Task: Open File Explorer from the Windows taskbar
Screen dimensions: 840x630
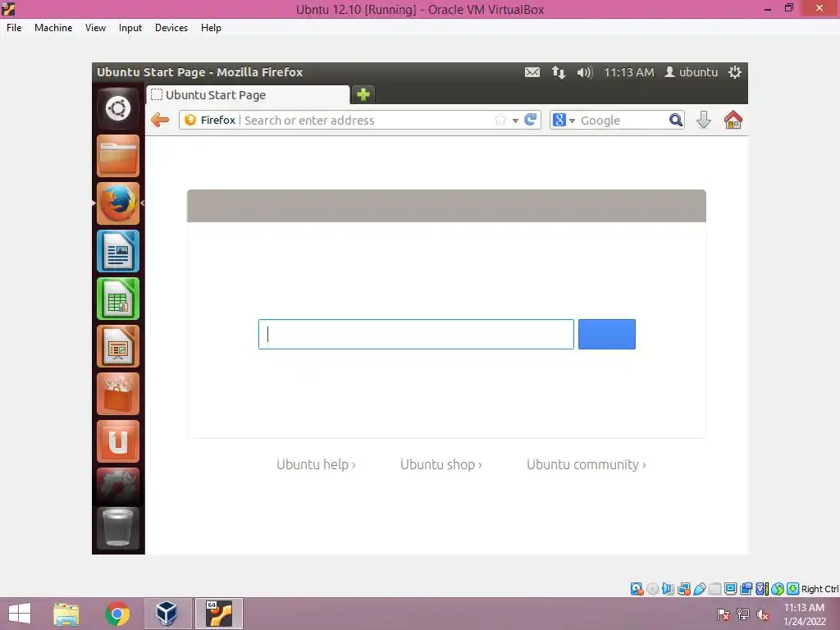Action: click(x=66, y=614)
